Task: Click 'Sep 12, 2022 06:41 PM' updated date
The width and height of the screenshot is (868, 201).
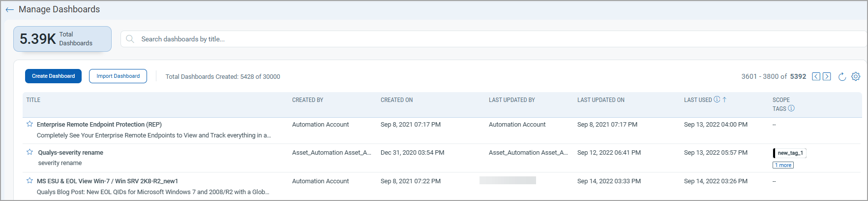Action: tap(609, 153)
